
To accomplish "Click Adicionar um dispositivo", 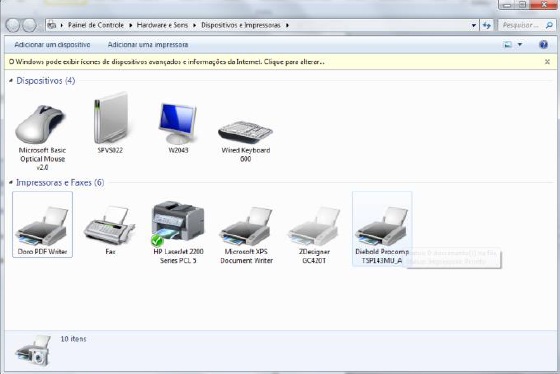I will pos(52,45).
